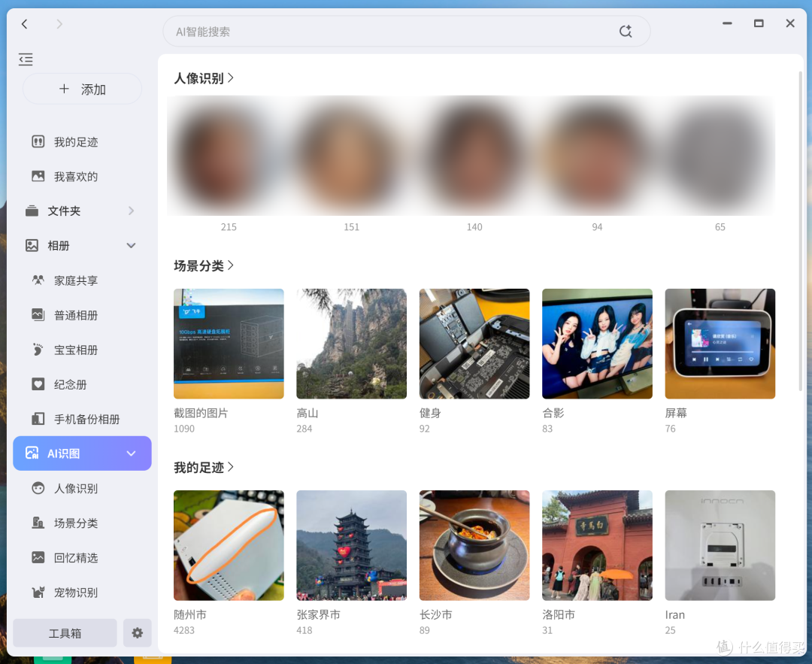The width and height of the screenshot is (812, 664).
Task: Click the 宝宝相册 baby foot icon
Action: (38, 350)
